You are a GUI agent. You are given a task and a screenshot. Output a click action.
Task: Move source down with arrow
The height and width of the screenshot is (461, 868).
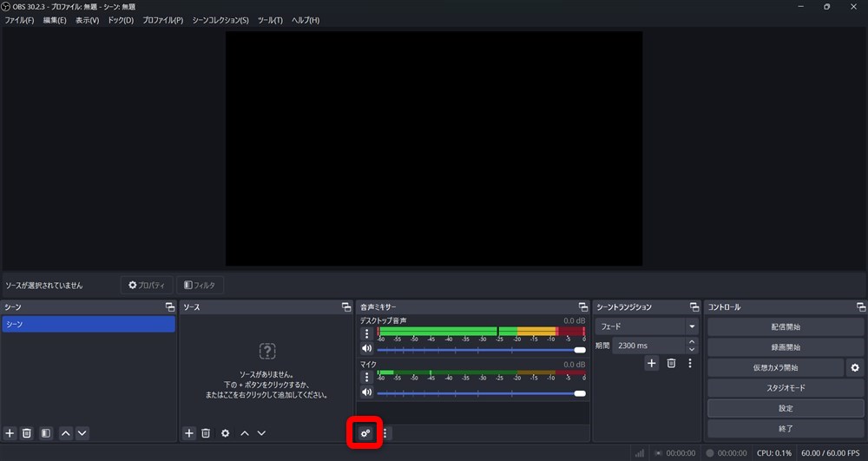click(261, 433)
